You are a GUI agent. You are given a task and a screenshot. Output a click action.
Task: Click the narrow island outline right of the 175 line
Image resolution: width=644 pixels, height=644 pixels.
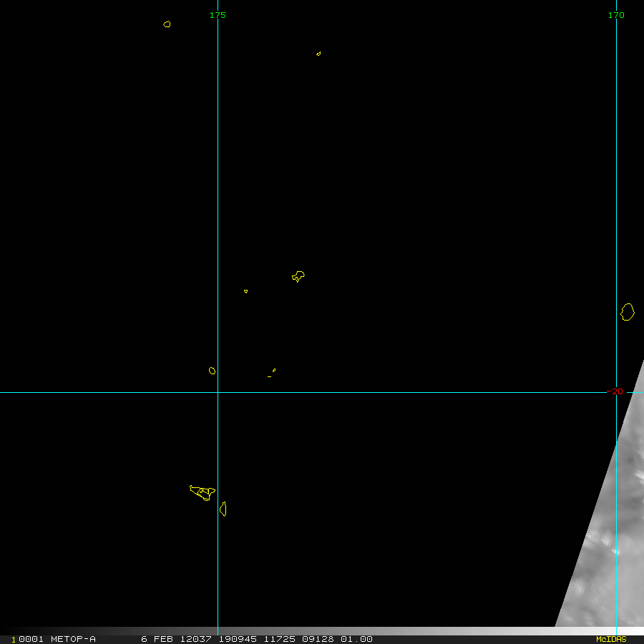click(223, 509)
